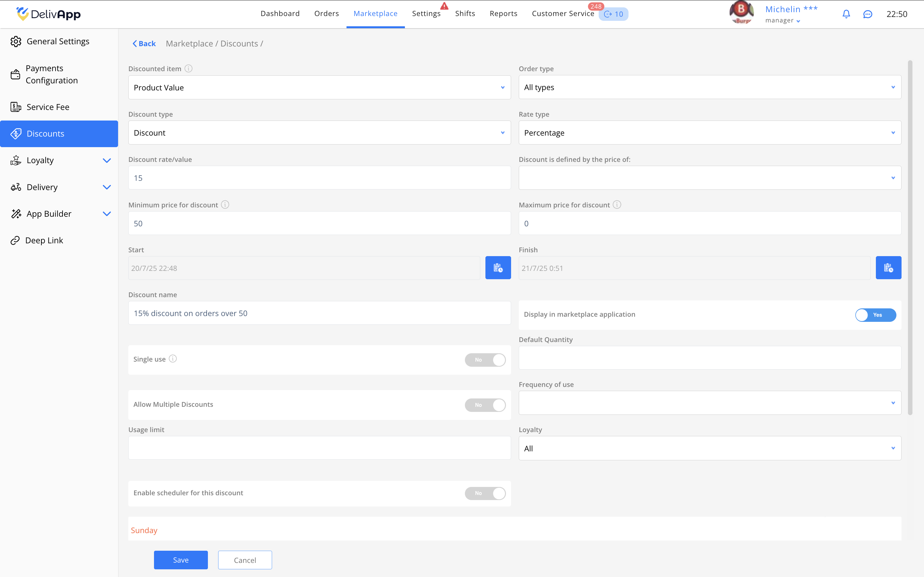Click the DelivApp logo
The image size is (924, 577).
(x=48, y=14)
